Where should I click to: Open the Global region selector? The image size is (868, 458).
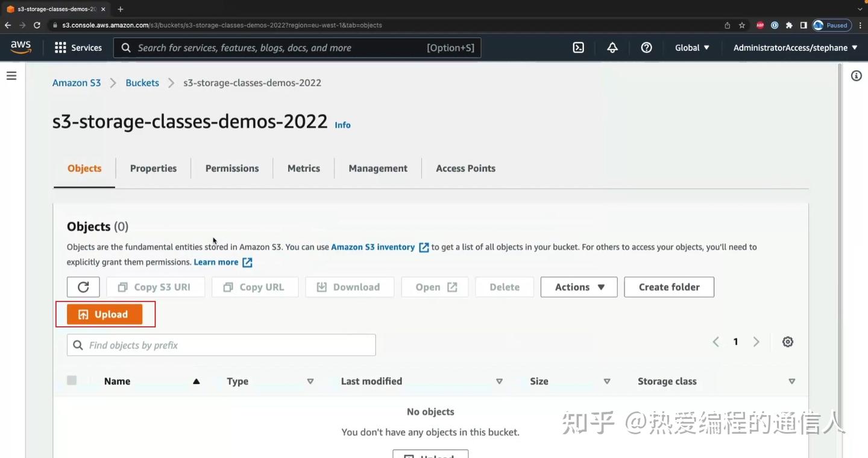(x=691, y=47)
